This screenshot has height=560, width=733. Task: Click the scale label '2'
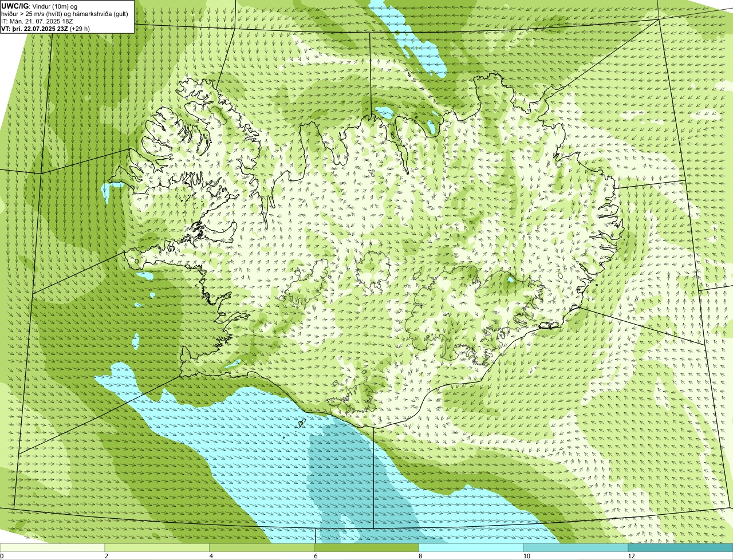coord(107,556)
